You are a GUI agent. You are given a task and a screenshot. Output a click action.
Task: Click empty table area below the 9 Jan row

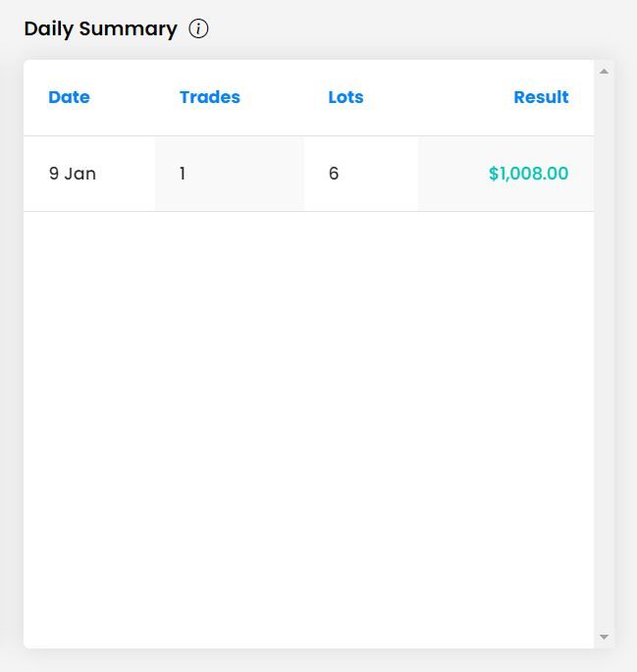coord(308,430)
